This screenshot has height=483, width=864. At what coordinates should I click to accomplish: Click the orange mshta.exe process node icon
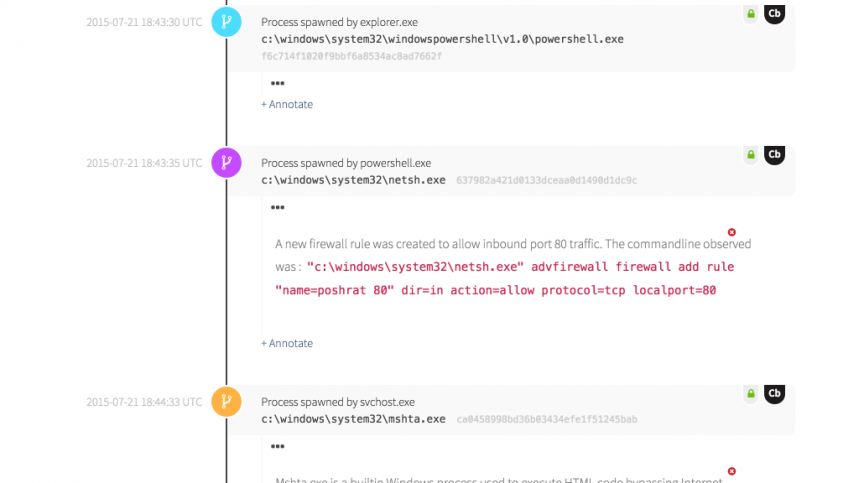coord(227,402)
